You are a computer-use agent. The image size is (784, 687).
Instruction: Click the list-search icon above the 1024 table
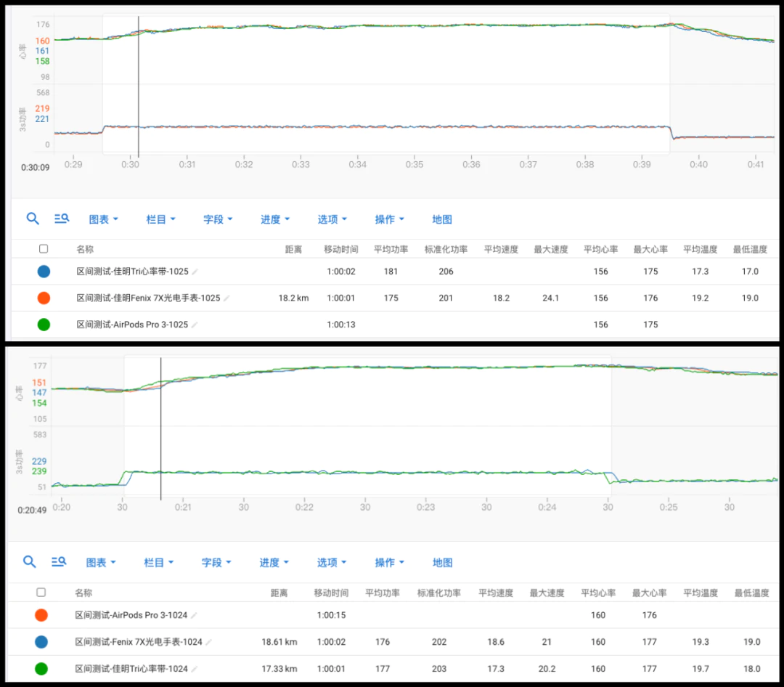point(60,562)
